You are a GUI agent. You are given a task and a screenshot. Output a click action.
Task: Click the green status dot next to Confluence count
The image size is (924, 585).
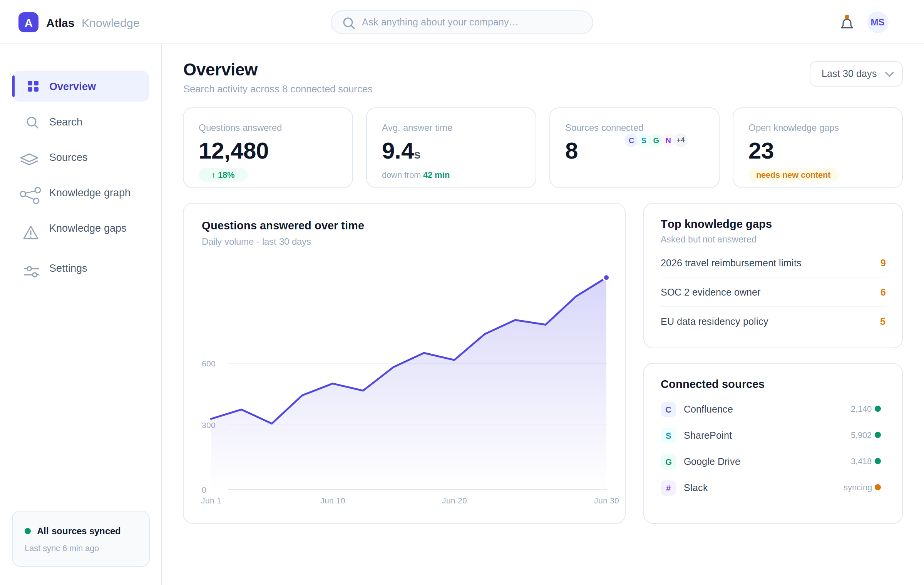pos(878,409)
